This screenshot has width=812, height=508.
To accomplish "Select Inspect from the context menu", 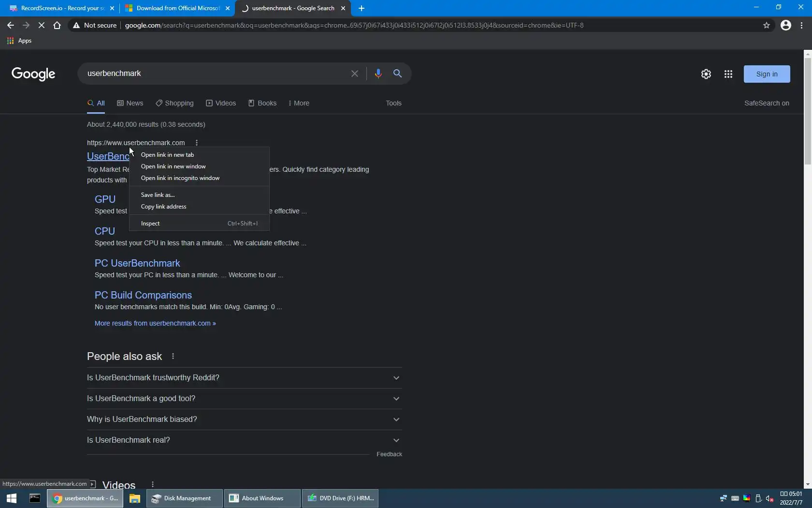I will pyautogui.click(x=199, y=224).
